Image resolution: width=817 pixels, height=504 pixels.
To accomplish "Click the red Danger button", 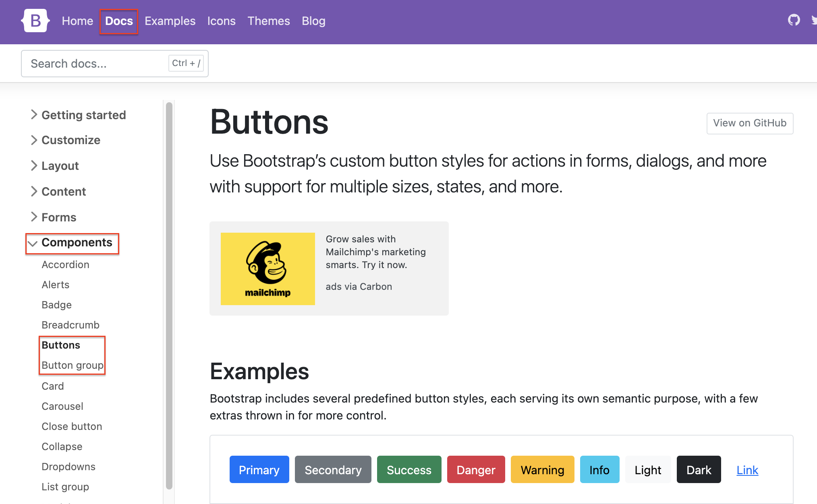I will (x=475, y=470).
